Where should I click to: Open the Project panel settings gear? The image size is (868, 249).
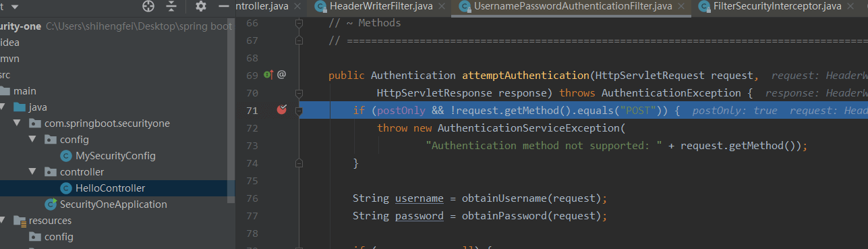(201, 7)
